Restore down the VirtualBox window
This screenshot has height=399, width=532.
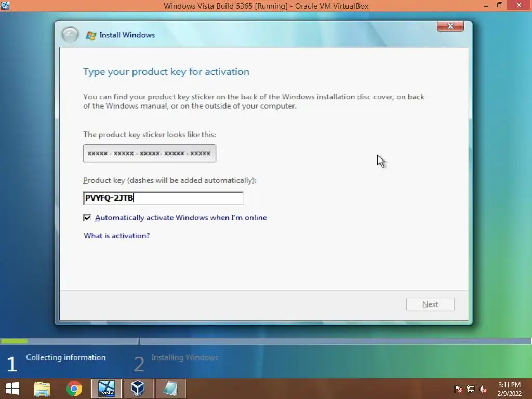pyautogui.click(x=500, y=5)
